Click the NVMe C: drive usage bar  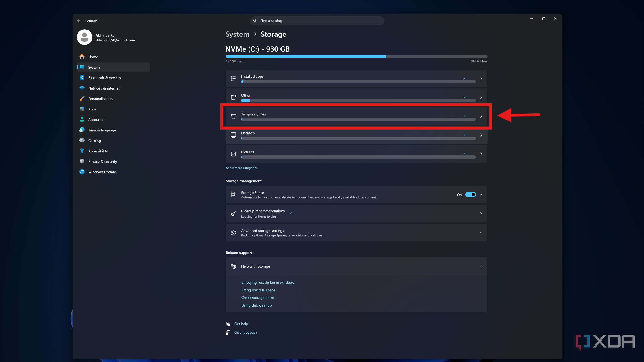click(x=356, y=56)
